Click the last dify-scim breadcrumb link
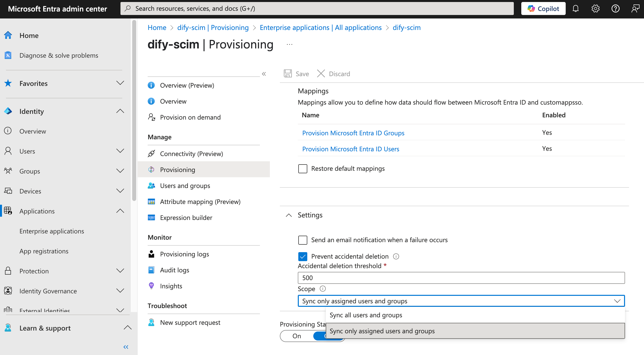This screenshot has width=644, height=355. click(407, 27)
